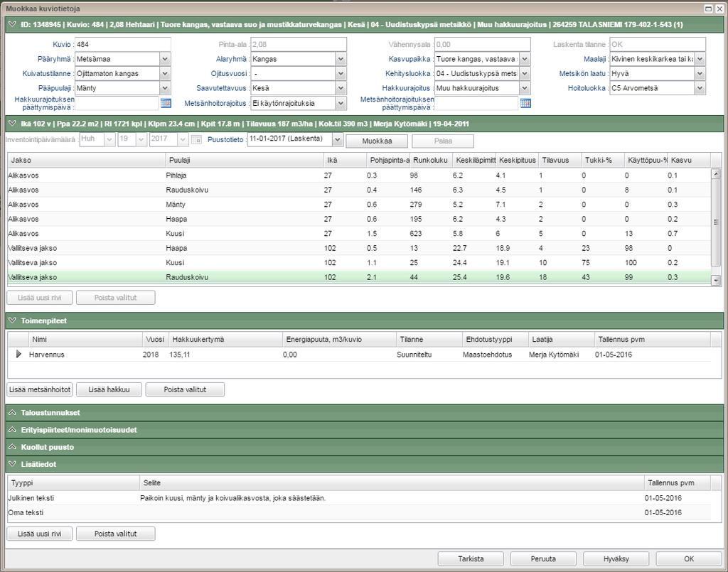Select the Julkinen teksti row
This screenshot has height=572, width=728.
pos(358,498)
